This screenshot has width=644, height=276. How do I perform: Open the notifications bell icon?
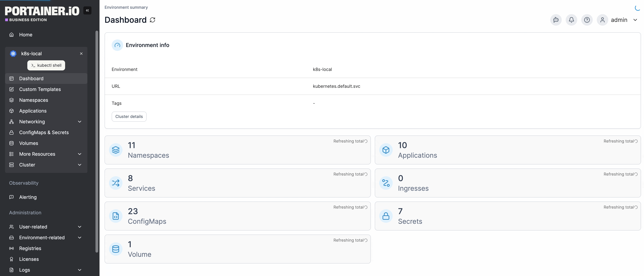pos(571,20)
